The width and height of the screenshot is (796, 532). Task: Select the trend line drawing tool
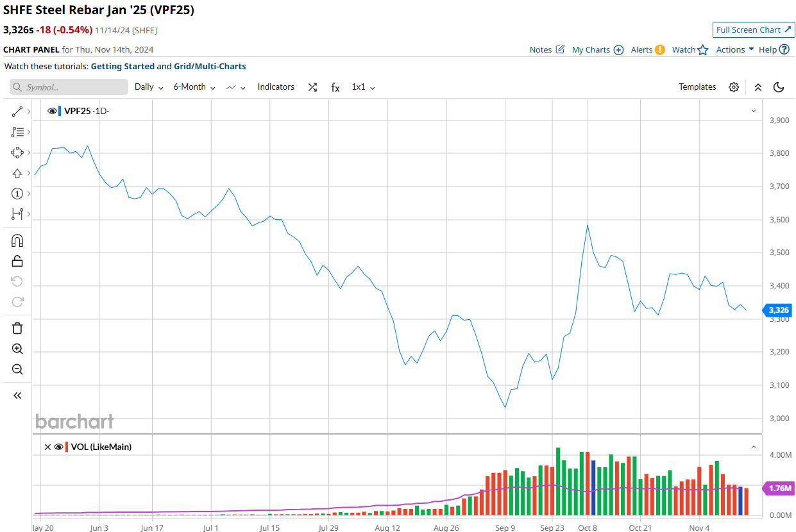coord(17,112)
